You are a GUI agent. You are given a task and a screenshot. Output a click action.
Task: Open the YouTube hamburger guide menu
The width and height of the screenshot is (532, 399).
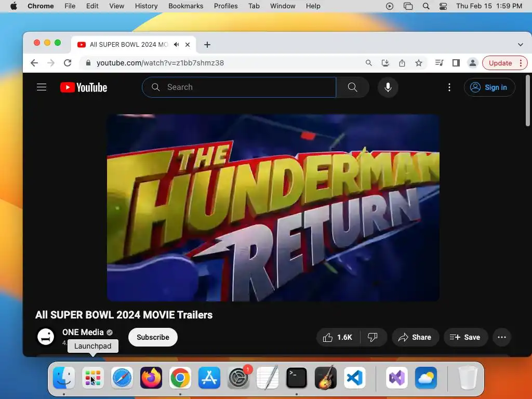pyautogui.click(x=42, y=87)
